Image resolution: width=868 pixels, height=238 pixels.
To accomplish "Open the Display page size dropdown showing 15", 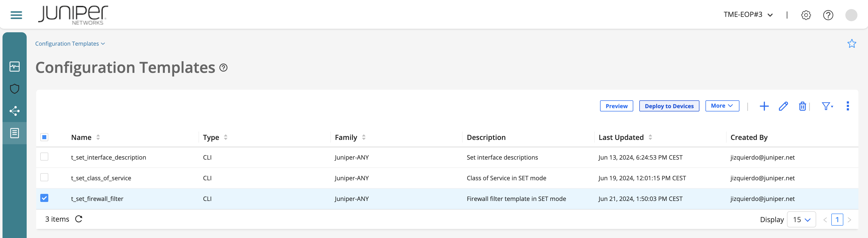I will 801,219.
